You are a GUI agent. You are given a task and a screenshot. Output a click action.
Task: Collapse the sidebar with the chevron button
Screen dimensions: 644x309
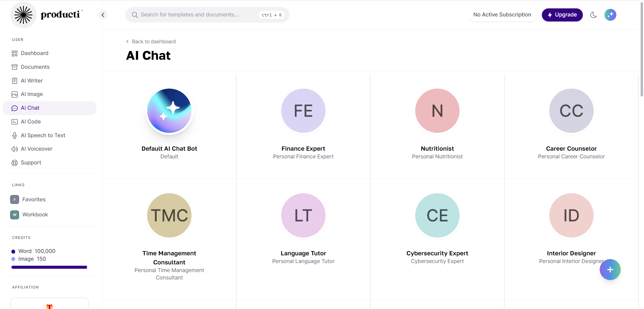103,15
